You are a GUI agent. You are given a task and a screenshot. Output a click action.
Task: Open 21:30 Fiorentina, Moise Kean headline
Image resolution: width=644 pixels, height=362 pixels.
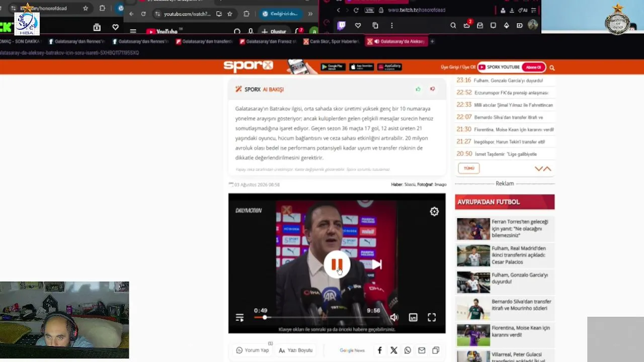pos(505,129)
